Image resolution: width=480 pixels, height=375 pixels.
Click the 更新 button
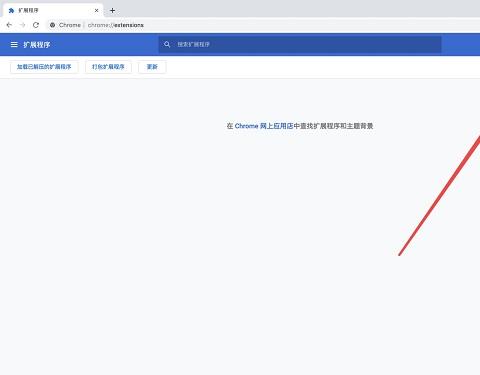point(152,67)
